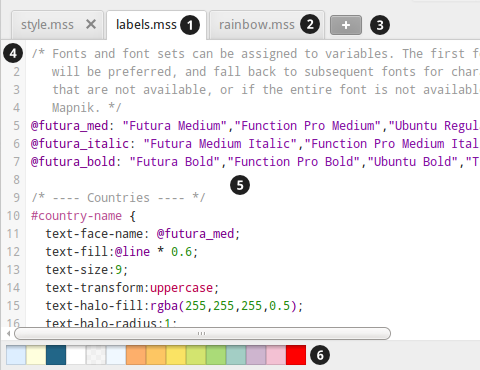The height and width of the screenshot is (370, 480).
Task: Pick the bright red color swatch
Action: [x=296, y=355]
